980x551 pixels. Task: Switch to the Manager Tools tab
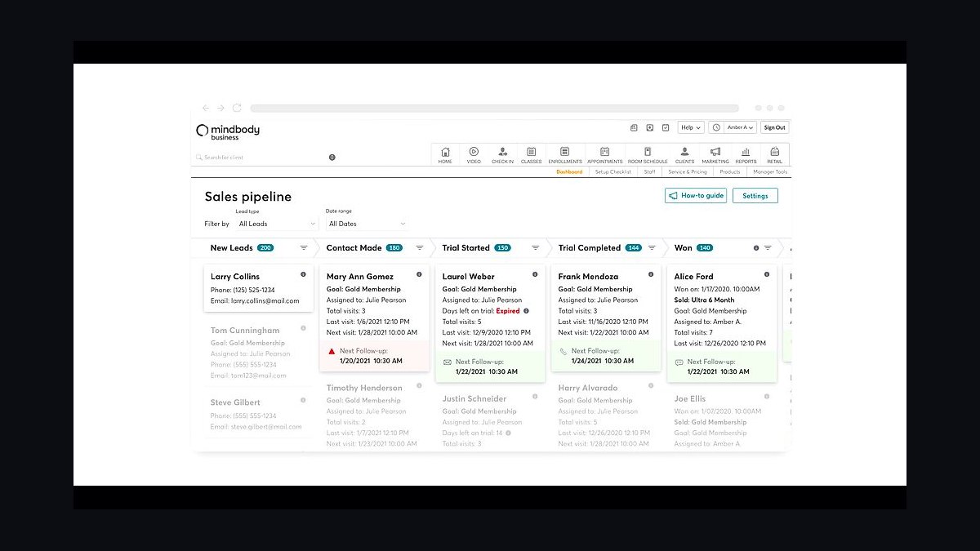click(770, 172)
